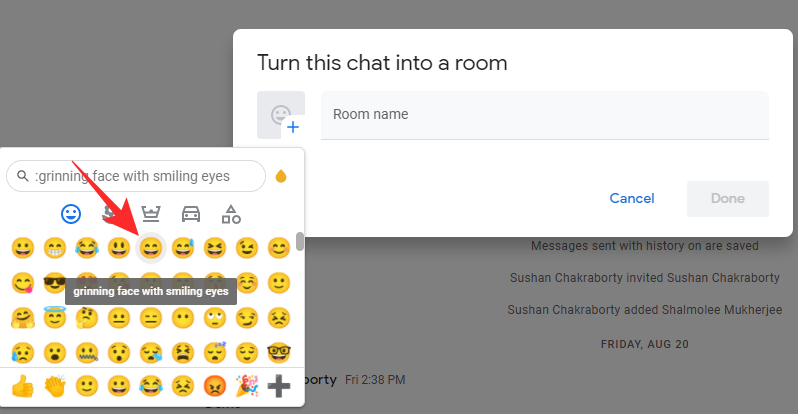Pick the angry red face emoji
The image size is (798, 414).
[x=215, y=386]
